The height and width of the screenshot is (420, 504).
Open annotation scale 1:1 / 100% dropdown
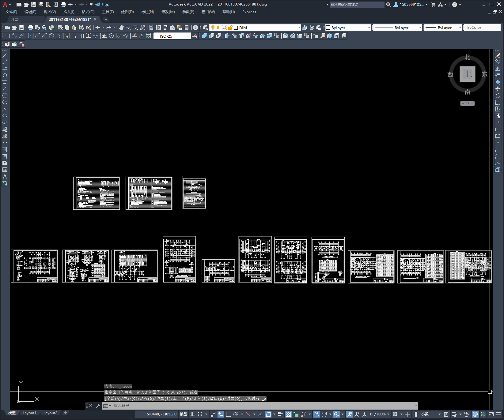click(379, 414)
